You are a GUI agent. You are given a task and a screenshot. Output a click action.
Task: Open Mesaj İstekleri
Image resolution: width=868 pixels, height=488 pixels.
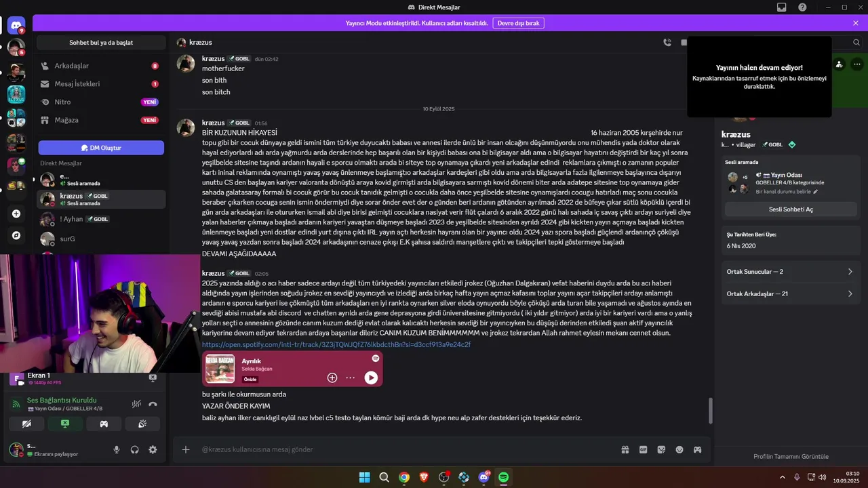101,84
